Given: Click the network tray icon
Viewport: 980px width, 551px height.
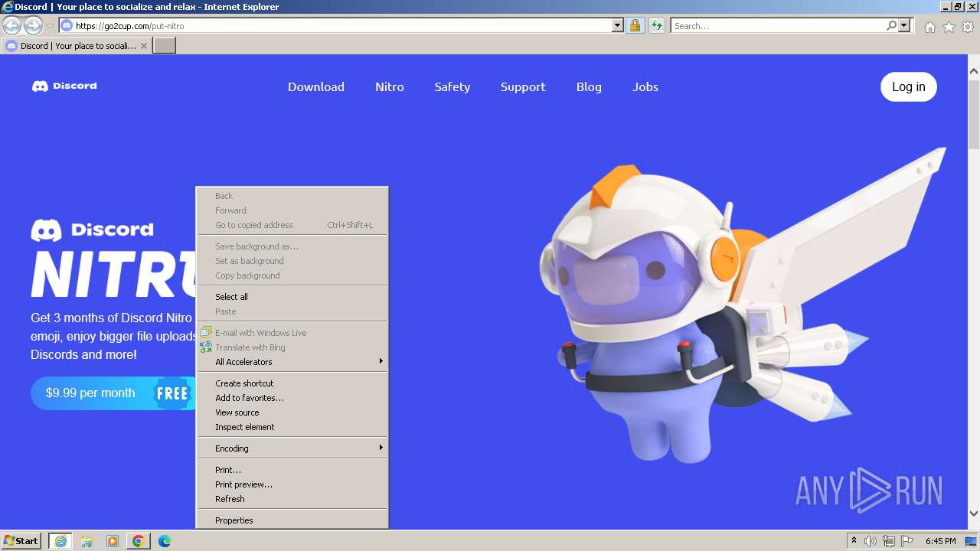Looking at the screenshot, I should (x=889, y=541).
